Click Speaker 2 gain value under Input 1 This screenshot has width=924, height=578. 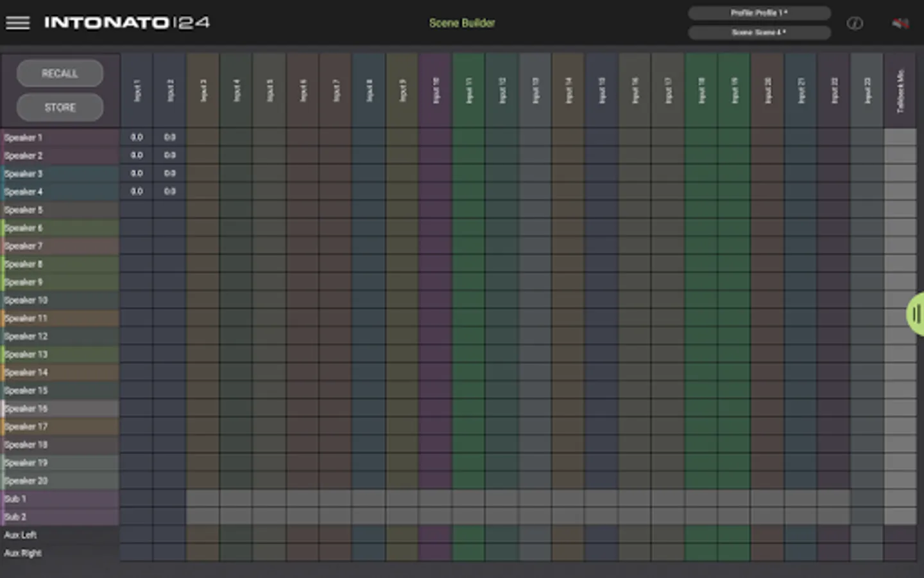pyautogui.click(x=137, y=155)
